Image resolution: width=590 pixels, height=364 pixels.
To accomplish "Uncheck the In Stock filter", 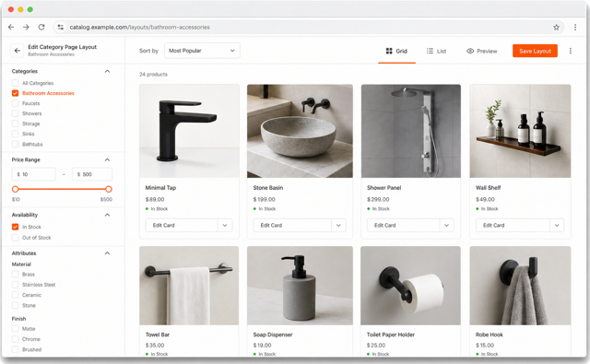I will [15, 227].
